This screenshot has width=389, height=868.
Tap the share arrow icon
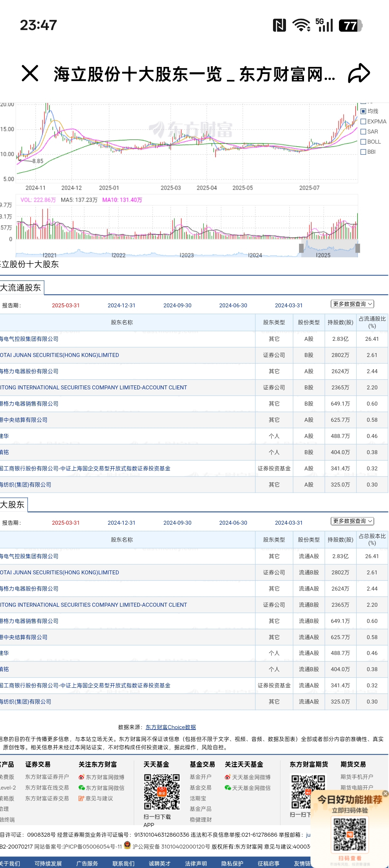tap(359, 73)
